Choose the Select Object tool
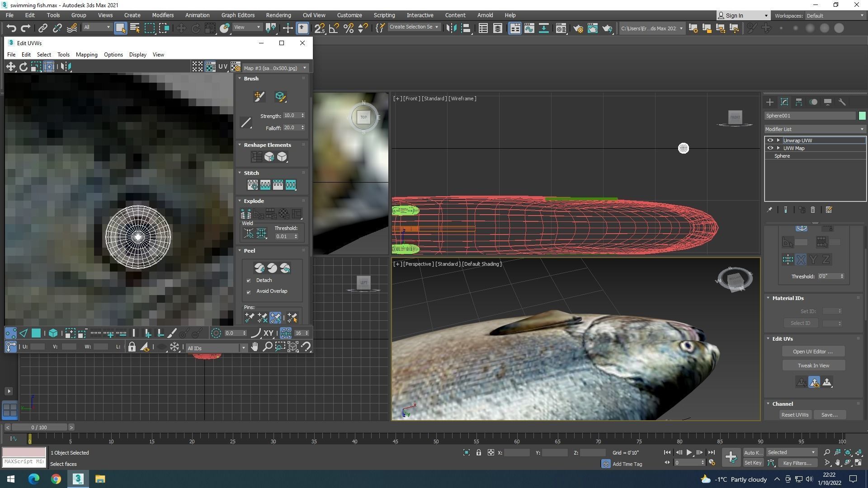The height and width of the screenshot is (488, 868). coord(120,28)
